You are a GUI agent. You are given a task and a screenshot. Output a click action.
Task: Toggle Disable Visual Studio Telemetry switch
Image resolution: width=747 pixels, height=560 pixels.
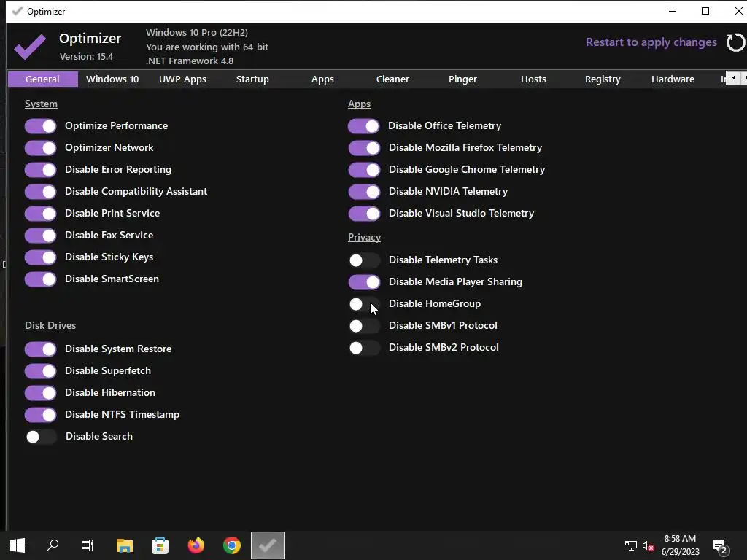(364, 214)
